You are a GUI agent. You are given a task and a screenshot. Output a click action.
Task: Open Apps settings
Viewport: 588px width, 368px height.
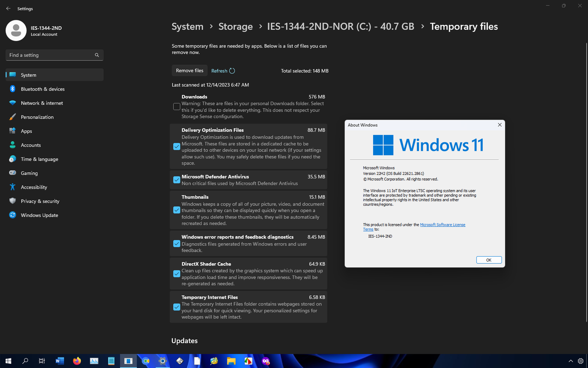click(x=55, y=131)
